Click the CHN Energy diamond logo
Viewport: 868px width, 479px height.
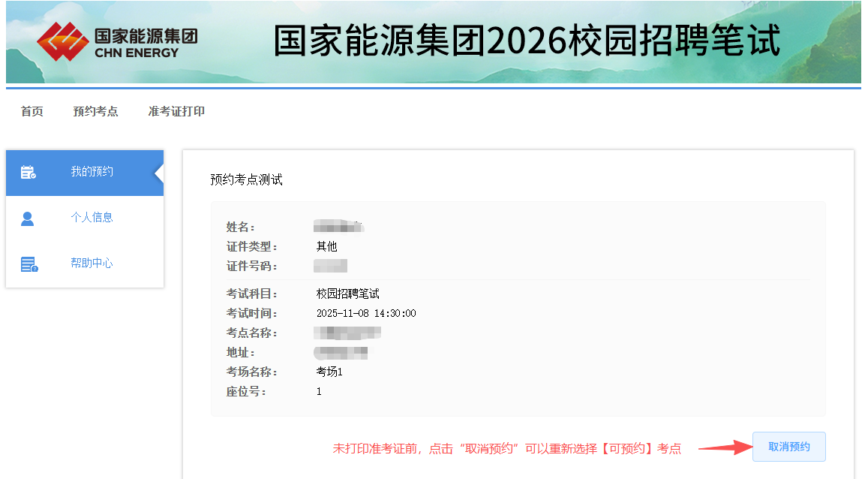click(62, 41)
